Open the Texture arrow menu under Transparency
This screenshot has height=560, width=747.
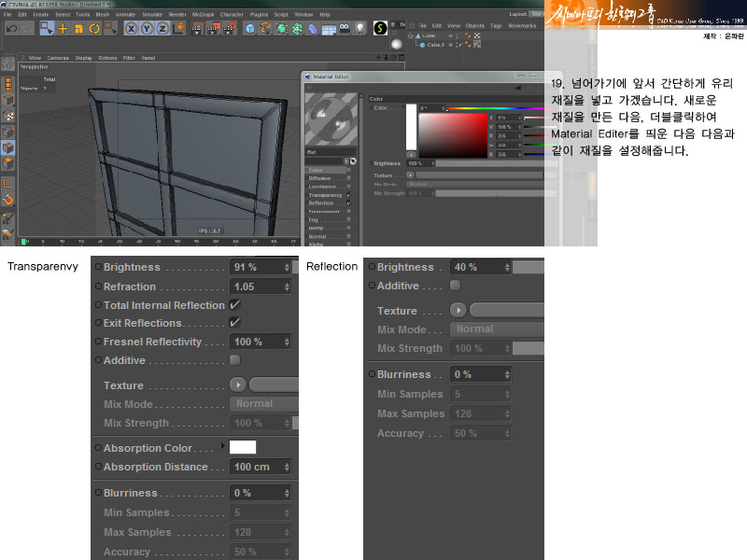pyautogui.click(x=238, y=385)
